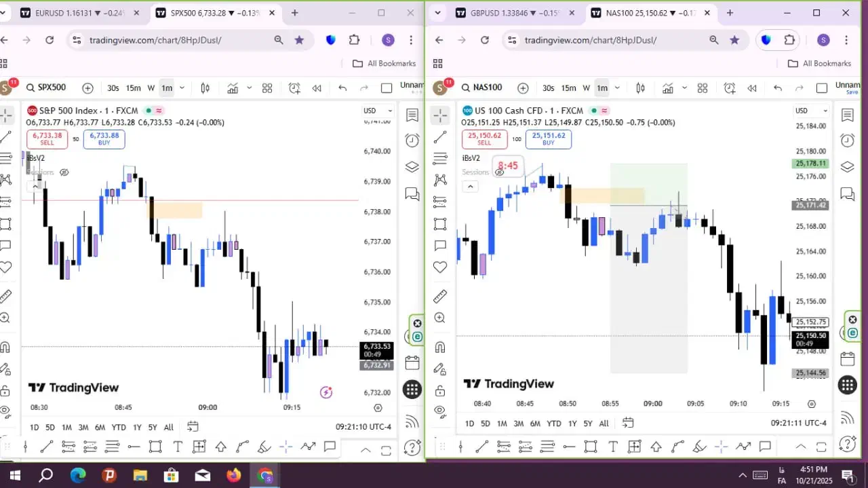Select the orange rectangle zone on the SPX500 chart
868x488 pixels.
[176, 210]
